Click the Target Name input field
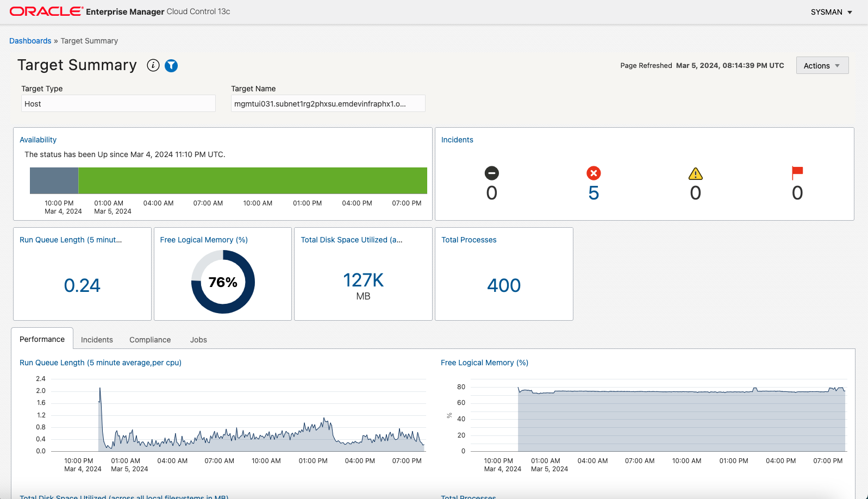Screen dimensions: 868x499 (328, 104)
